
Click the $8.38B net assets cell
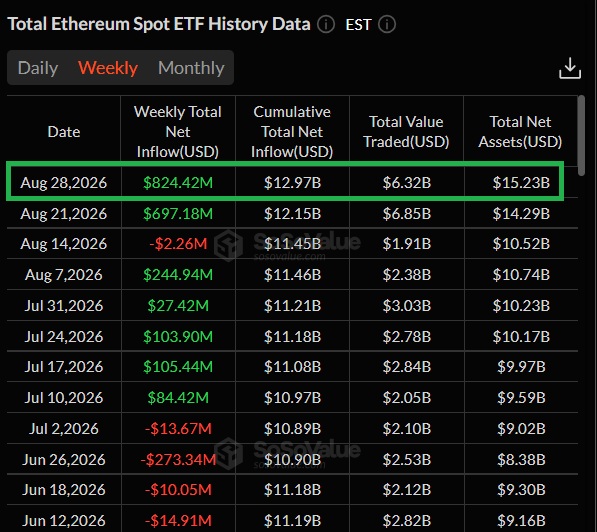click(521, 460)
